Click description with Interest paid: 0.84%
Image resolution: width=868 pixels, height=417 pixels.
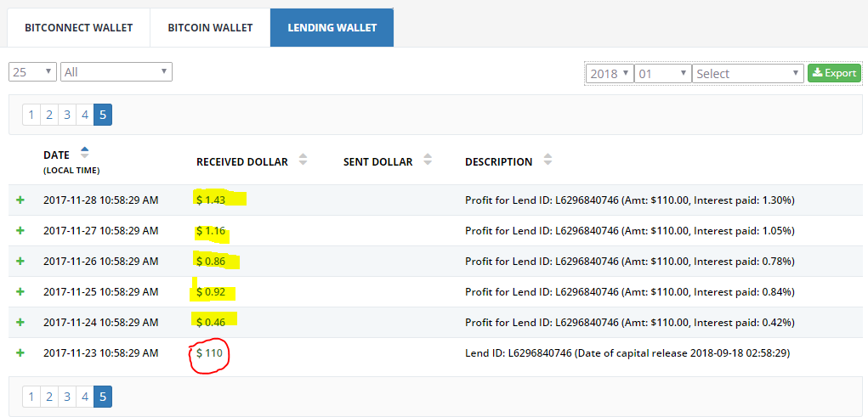[630, 291]
